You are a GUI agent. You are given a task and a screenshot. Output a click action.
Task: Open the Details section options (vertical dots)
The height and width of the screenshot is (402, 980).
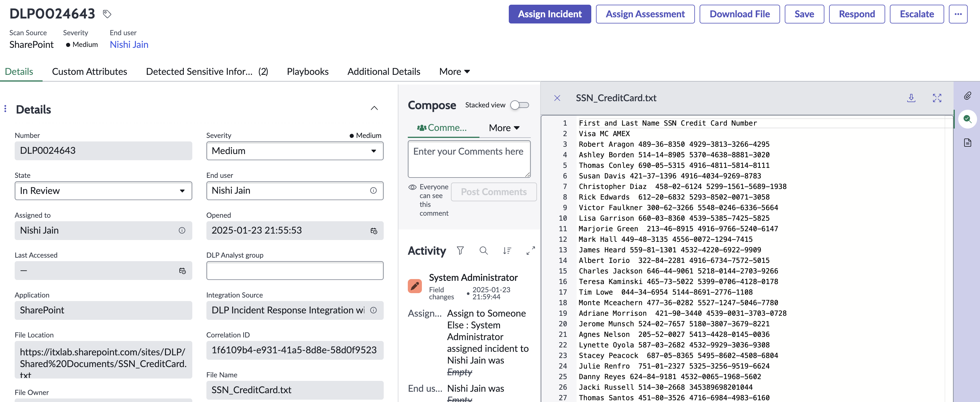pyautogui.click(x=5, y=109)
